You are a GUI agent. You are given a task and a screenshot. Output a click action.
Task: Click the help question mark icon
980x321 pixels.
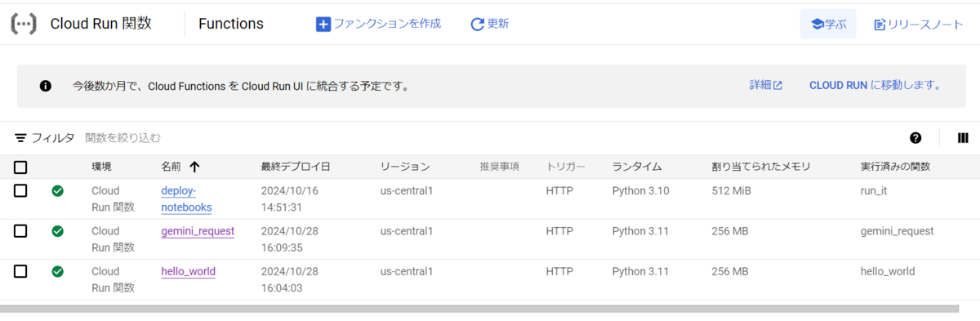(915, 138)
